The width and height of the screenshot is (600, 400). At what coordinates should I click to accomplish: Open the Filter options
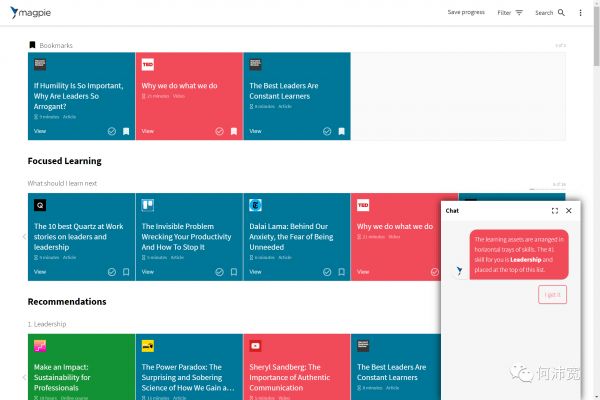[x=510, y=13]
